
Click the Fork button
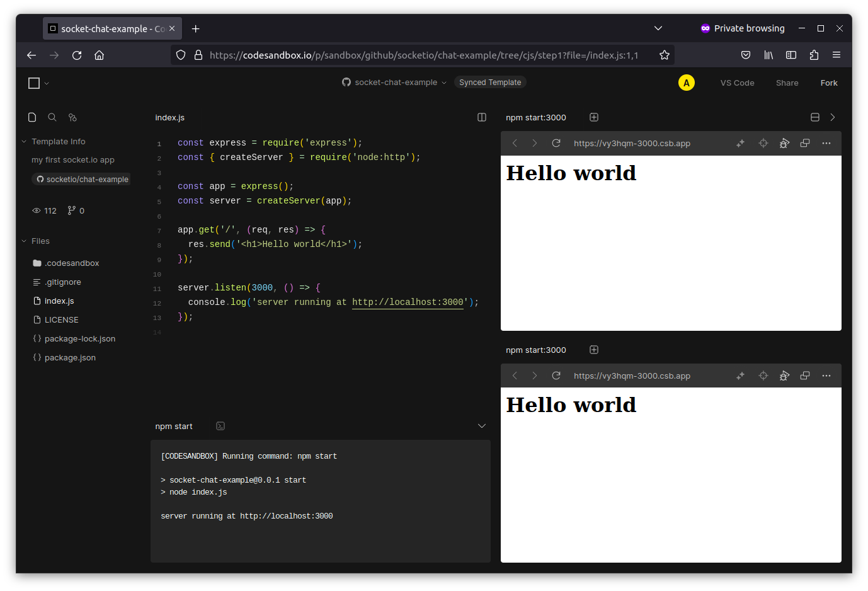829,83
